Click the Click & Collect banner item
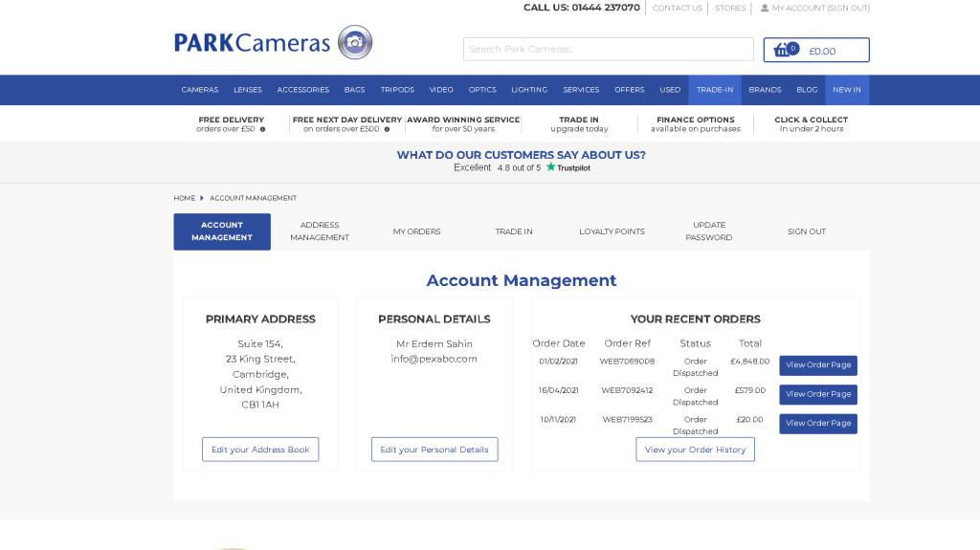The width and height of the screenshot is (980, 550). tap(812, 123)
